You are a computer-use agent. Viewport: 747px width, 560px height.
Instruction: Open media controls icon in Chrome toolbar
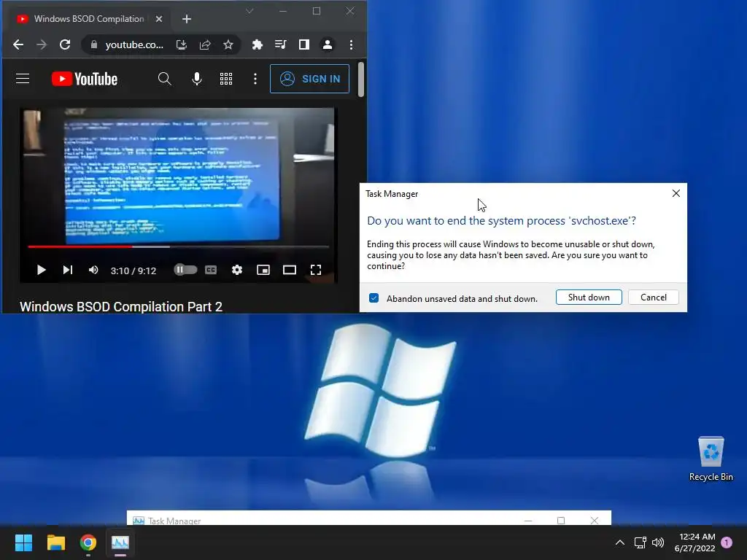[281, 44]
